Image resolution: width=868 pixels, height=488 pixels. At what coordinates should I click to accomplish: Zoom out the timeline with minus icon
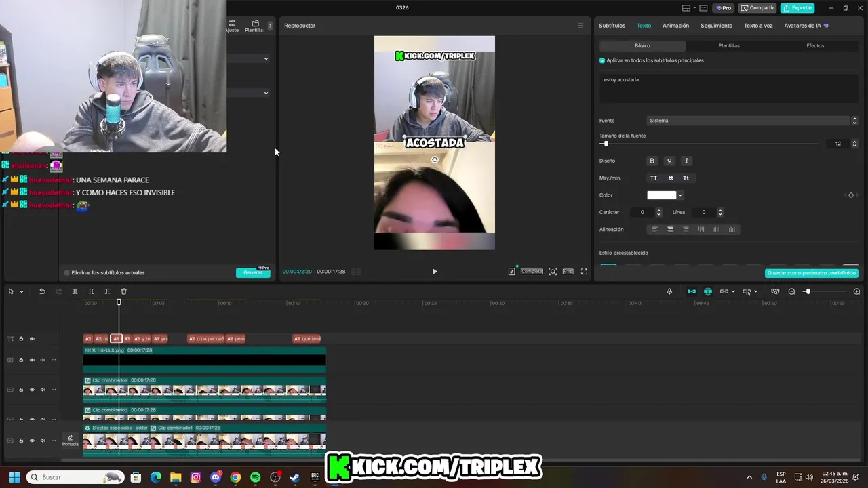[x=791, y=291]
